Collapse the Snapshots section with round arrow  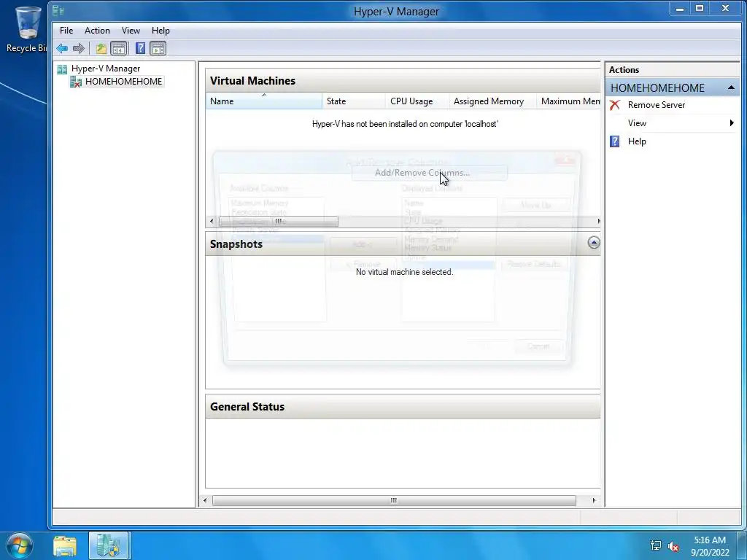[x=594, y=243]
